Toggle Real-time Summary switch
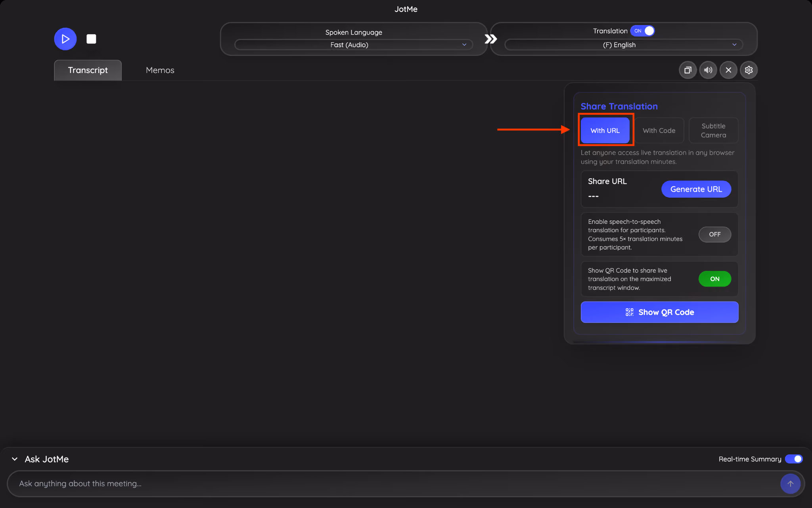812x508 pixels. click(x=794, y=459)
